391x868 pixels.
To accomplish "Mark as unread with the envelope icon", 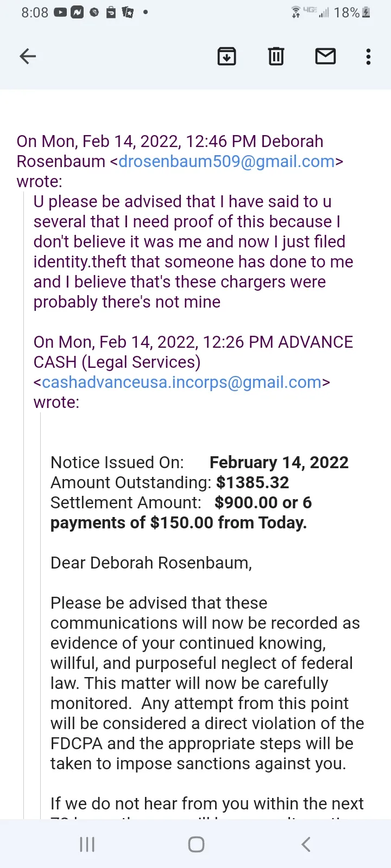I will pos(325,56).
